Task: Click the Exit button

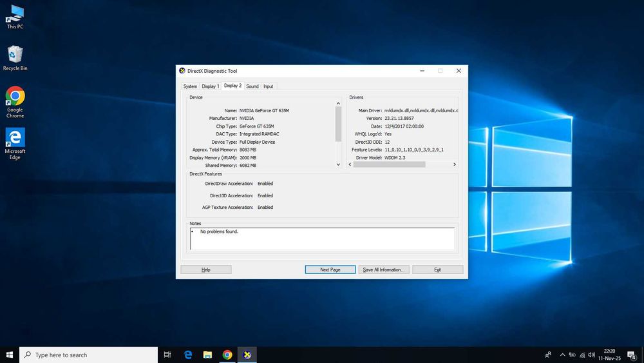Action: click(x=437, y=270)
